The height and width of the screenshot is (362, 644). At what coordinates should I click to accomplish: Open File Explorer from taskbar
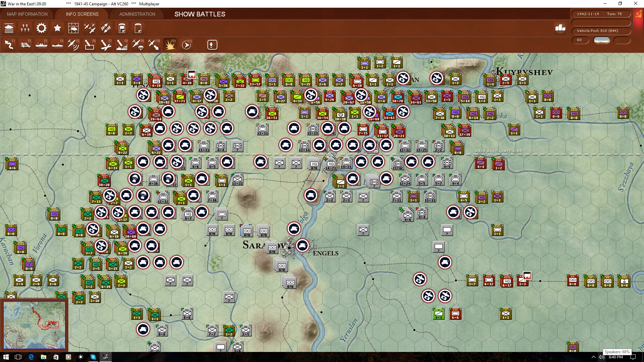43,357
